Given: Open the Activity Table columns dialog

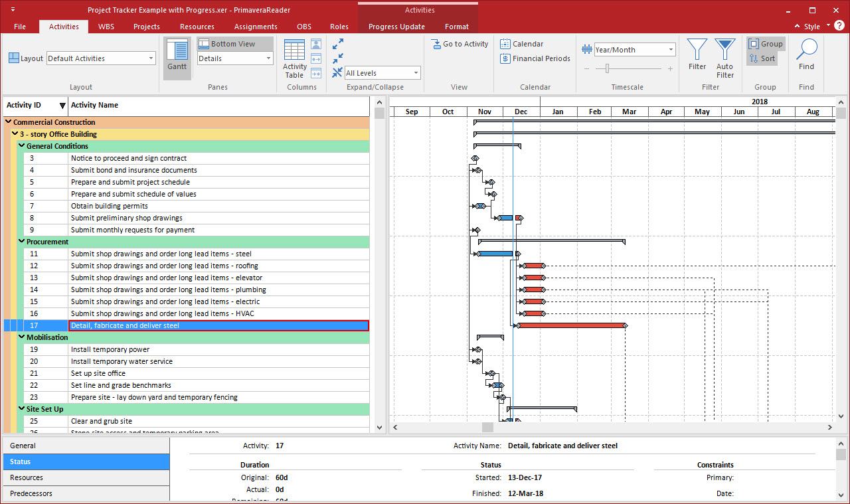Looking at the screenshot, I should tap(294, 58).
